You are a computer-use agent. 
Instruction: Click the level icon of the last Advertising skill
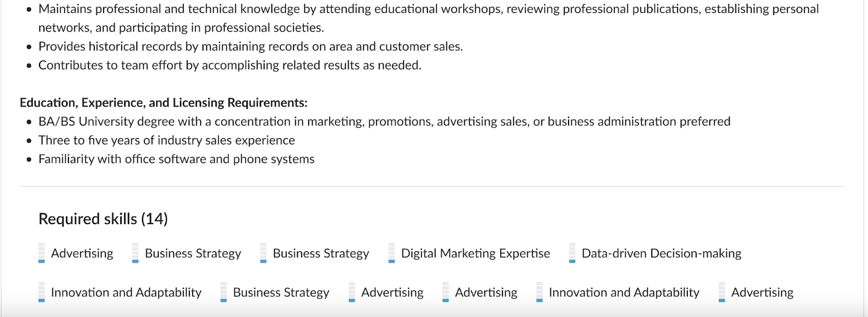tap(722, 292)
